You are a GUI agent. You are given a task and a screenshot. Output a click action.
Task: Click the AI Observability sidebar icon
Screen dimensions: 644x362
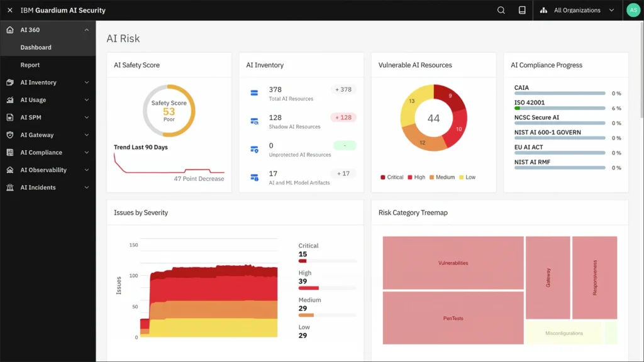coord(10,170)
